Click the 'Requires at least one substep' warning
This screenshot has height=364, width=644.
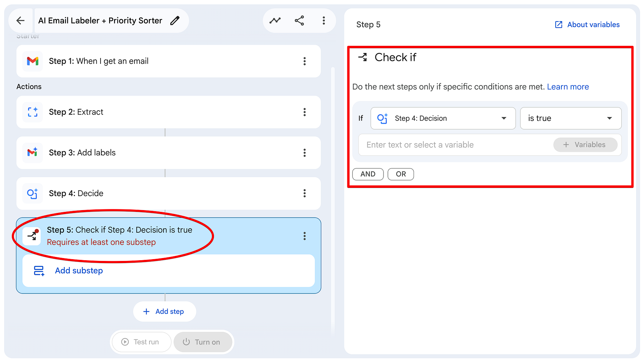[x=101, y=242]
